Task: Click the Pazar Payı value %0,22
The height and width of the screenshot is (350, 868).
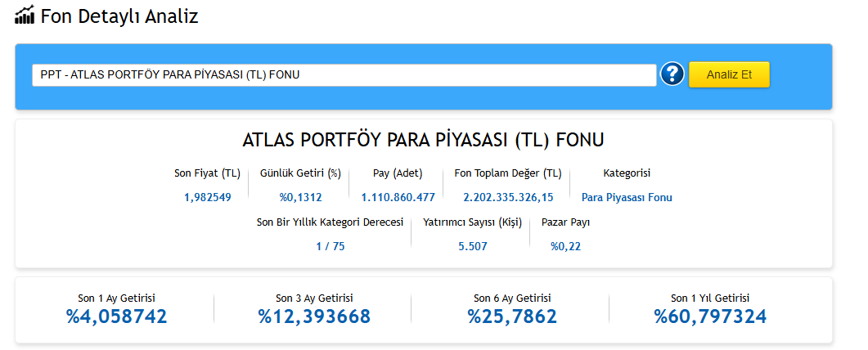Action: click(565, 246)
